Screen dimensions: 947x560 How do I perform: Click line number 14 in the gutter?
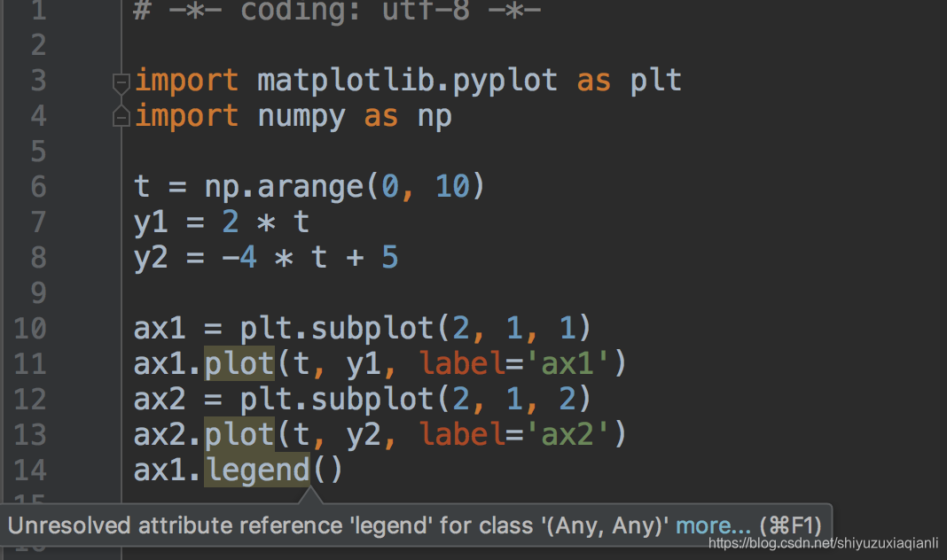pos(29,470)
